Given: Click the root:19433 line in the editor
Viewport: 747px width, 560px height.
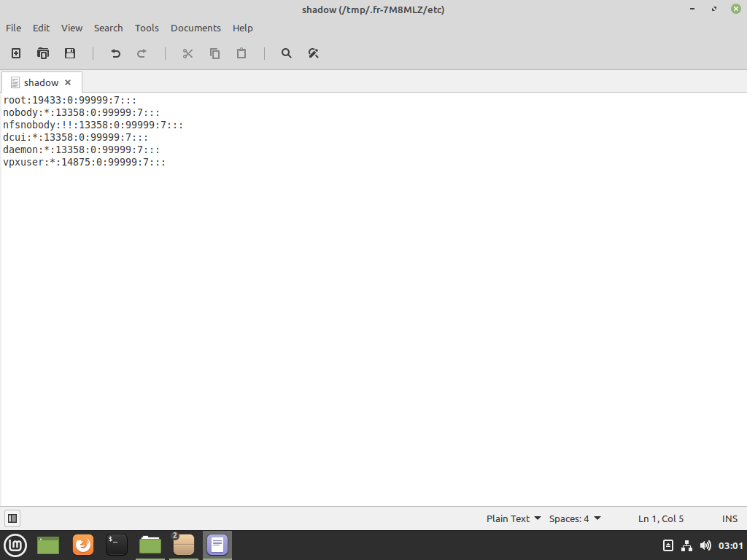Looking at the screenshot, I should [70, 101].
